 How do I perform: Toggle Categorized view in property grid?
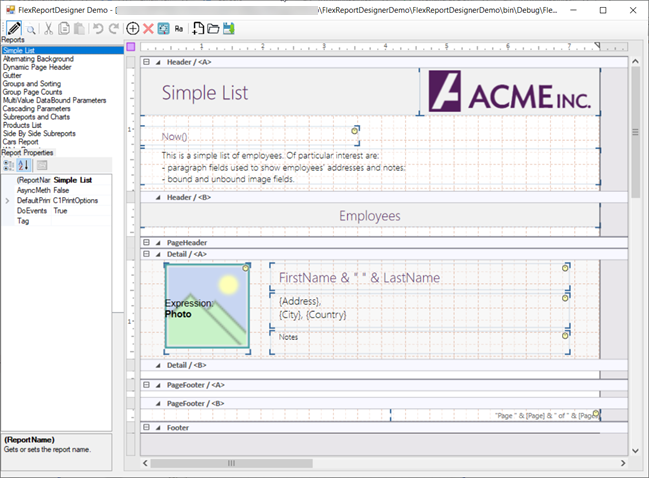tap(9, 165)
